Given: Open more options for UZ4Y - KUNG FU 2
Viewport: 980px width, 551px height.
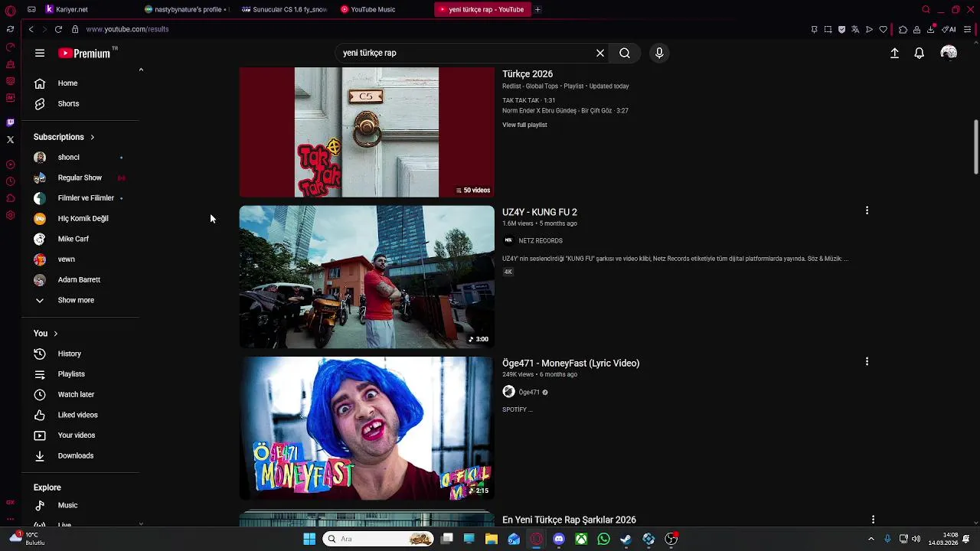Looking at the screenshot, I should coord(867,210).
